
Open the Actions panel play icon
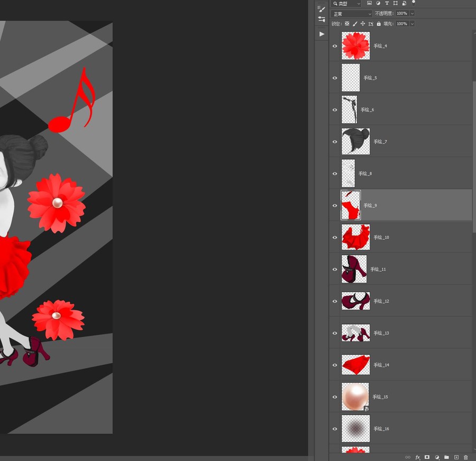[322, 34]
